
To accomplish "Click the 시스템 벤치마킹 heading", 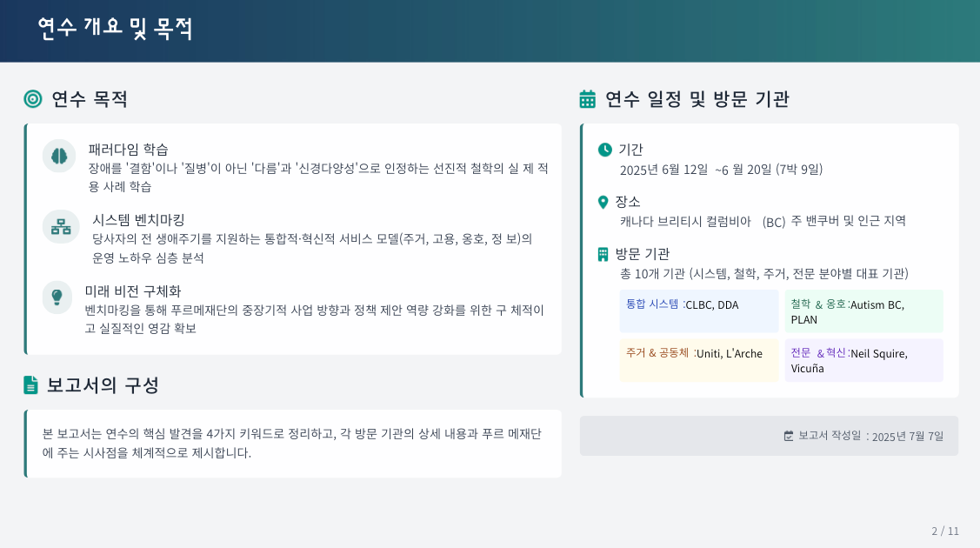I will coord(139,220).
